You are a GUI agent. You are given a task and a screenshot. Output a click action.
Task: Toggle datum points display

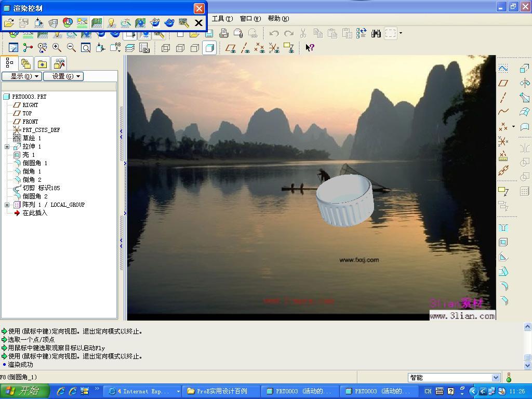pos(260,48)
